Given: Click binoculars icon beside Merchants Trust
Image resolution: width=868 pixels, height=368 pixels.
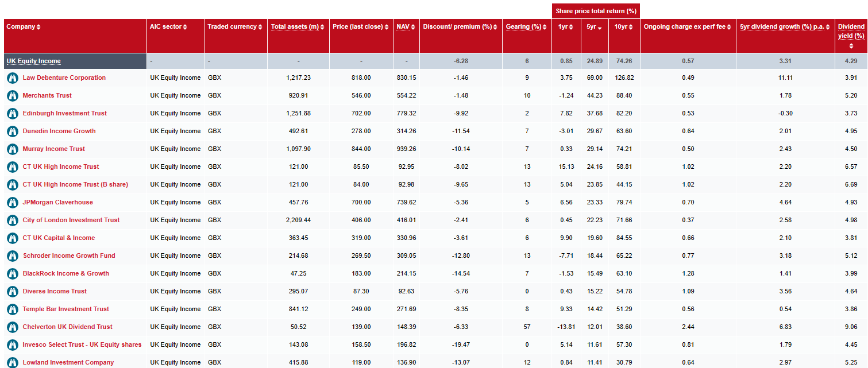Looking at the screenshot, I should click(x=13, y=96).
